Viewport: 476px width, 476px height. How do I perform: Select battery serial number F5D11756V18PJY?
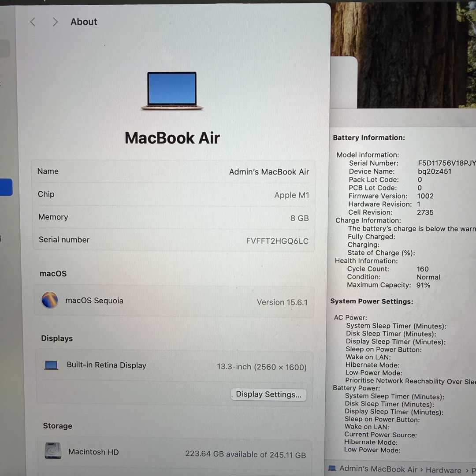click(446, 163)
